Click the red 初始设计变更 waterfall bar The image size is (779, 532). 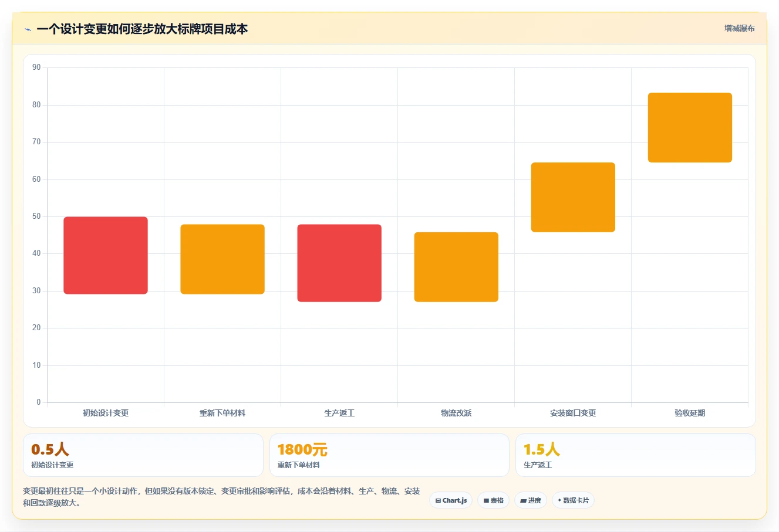pos(106,255)
